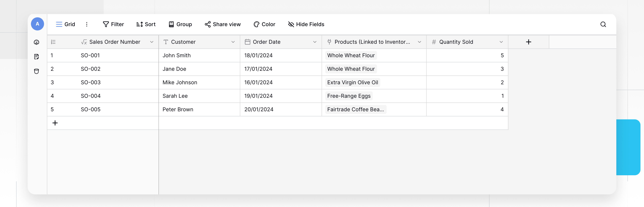The image size is (644, 207).
Task: Add a new row with plus icon
Action: pos(55,123)
